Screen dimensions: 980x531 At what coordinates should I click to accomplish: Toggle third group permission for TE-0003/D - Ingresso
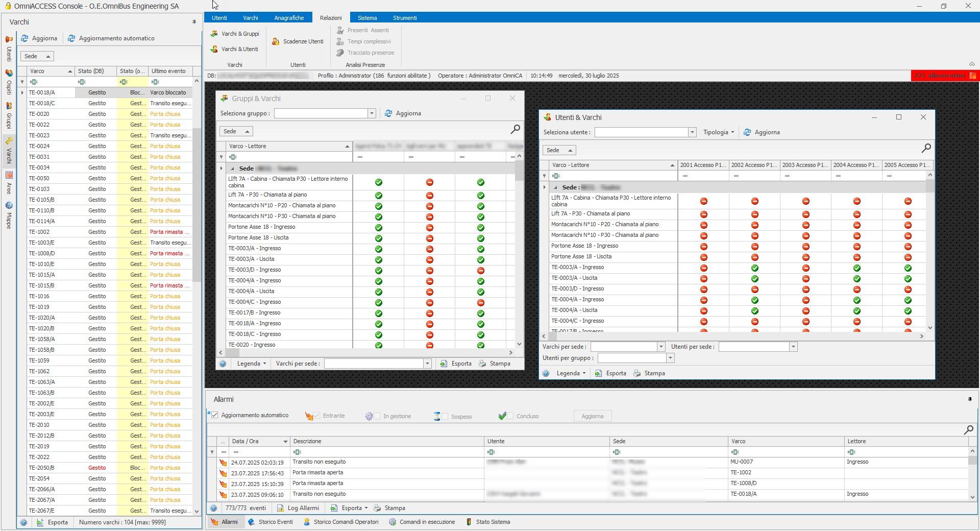click(x=481, y=271)
